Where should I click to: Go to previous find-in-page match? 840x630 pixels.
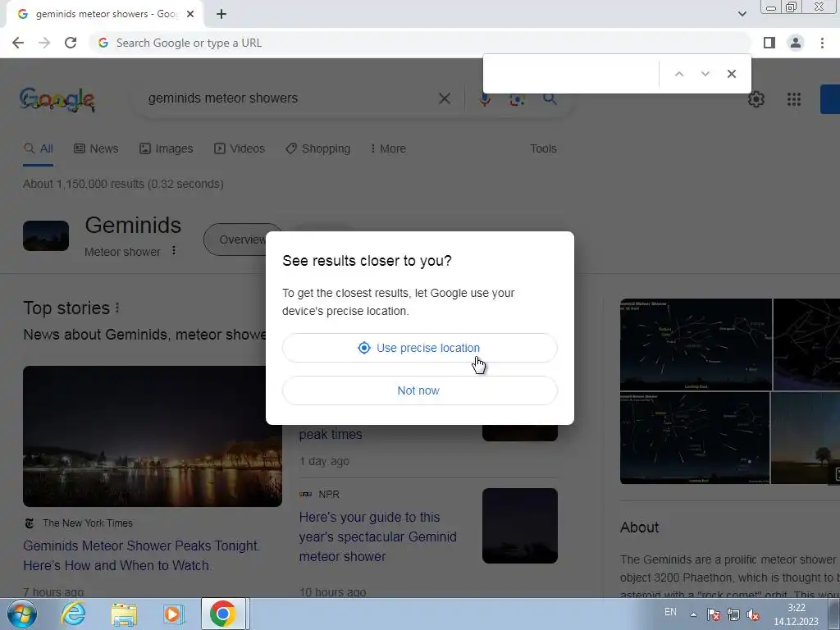[678, 74]
